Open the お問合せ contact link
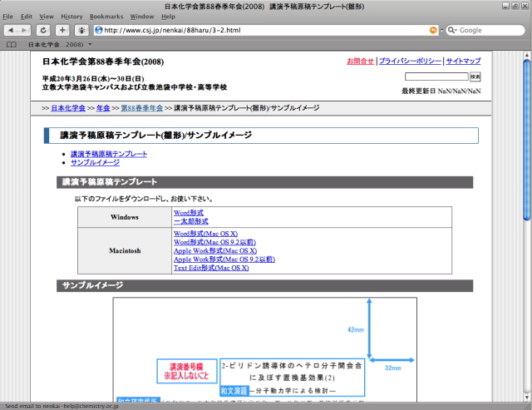532x410 pixels. [360, 62]
